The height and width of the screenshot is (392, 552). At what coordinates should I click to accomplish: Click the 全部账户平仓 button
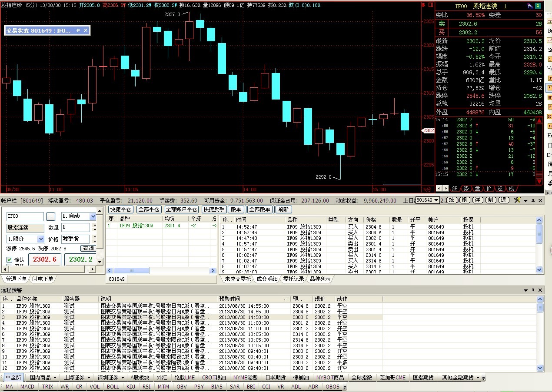181,209
